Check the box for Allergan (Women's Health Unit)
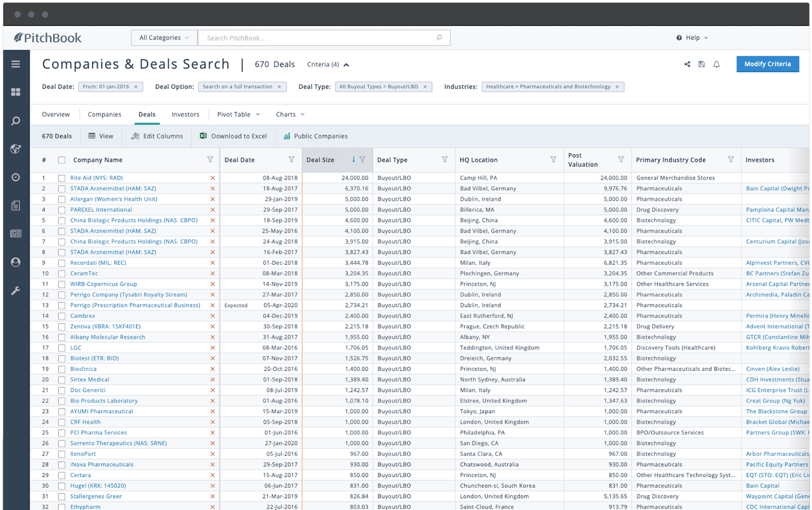 point(61,199)
